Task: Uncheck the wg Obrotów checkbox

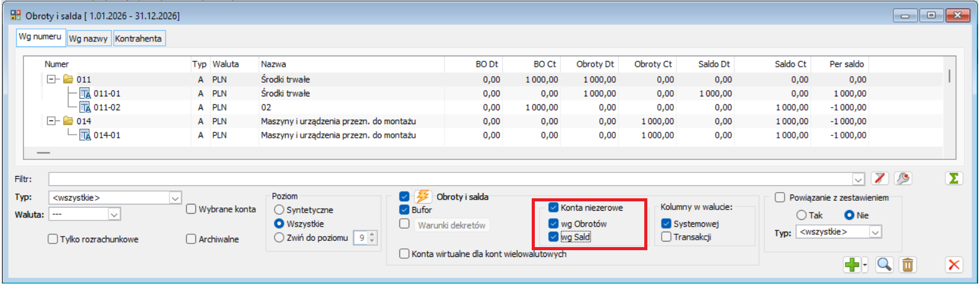Action: pyautogui.click(x=553, y=224)
